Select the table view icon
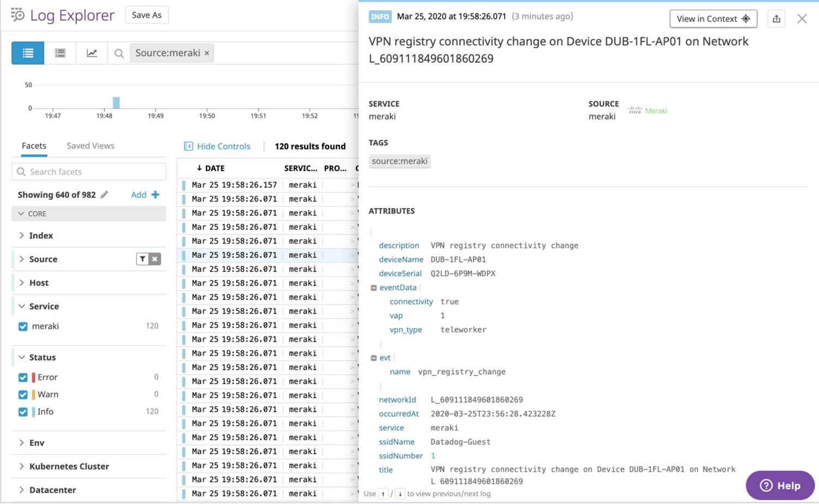Screen dimensions: 819x504 (60, 52)
